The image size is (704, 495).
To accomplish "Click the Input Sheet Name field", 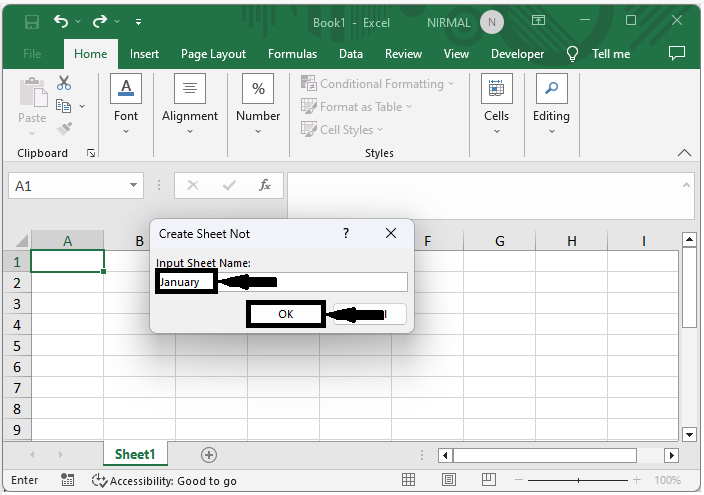I will click(x=282, y=282).
